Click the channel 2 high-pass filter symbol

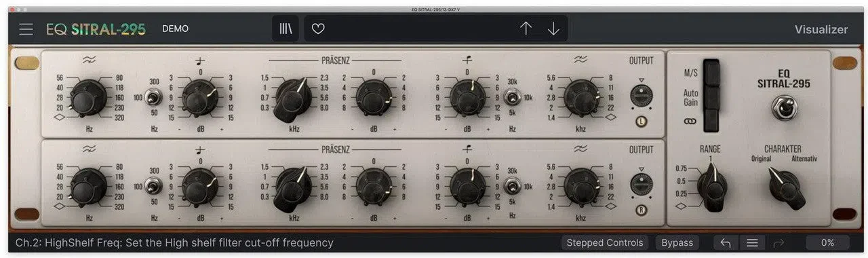89,148
